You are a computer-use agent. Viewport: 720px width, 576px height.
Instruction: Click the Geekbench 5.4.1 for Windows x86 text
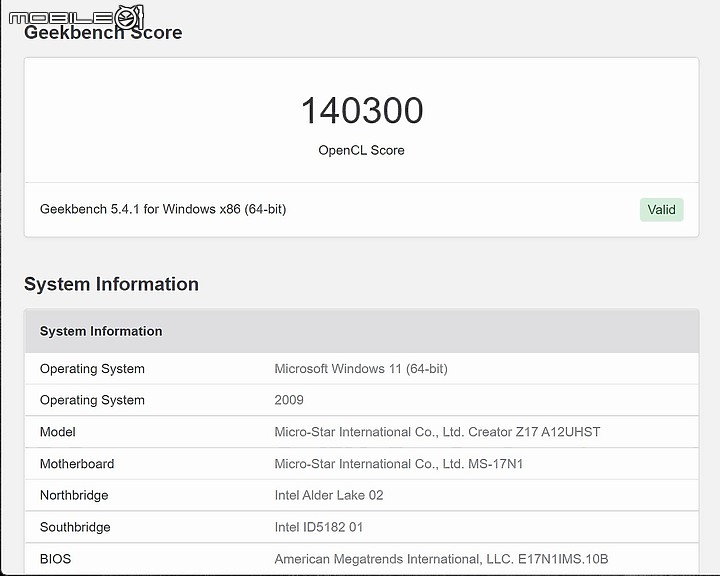(163, 209)
